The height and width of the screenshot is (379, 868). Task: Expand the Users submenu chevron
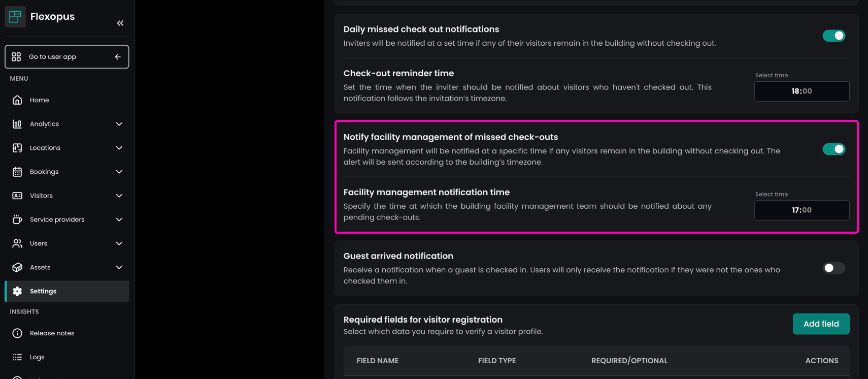119,243
